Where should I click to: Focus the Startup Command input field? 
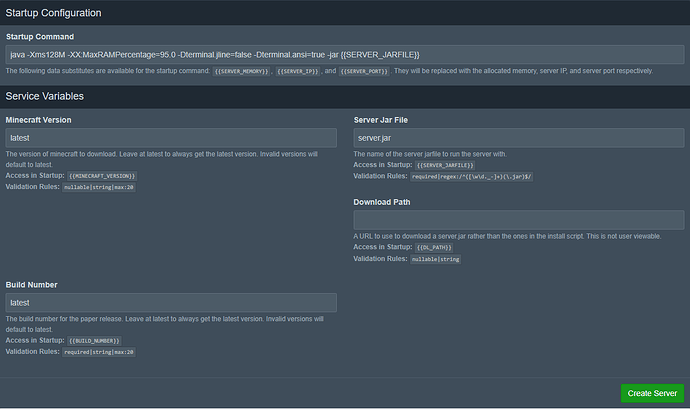(x=345, y=55)
